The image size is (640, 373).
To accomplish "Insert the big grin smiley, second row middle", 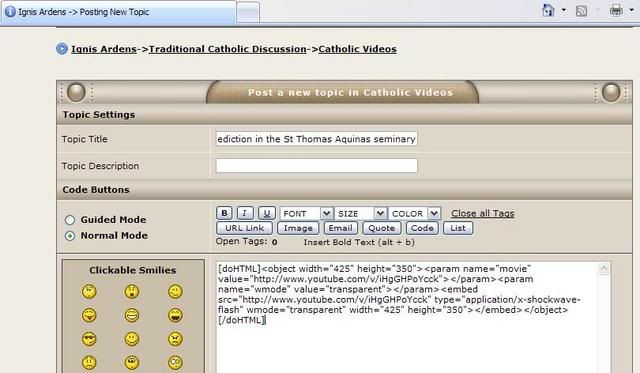I will pos(131,315).
